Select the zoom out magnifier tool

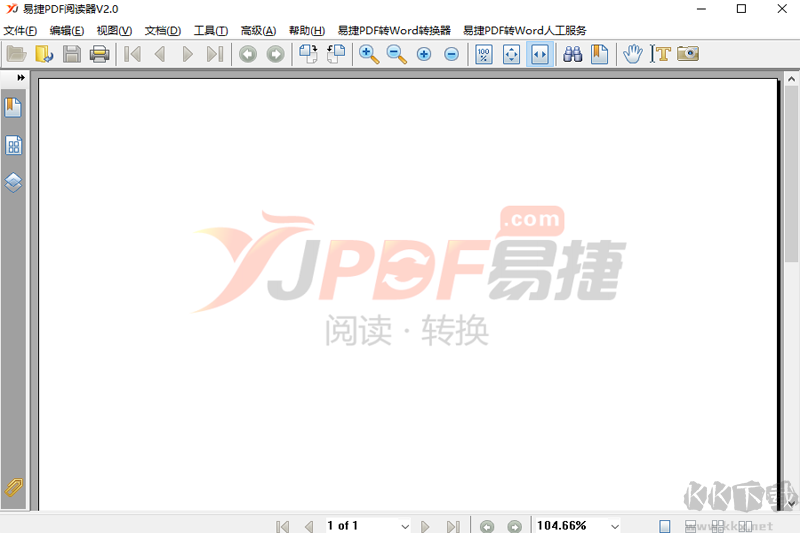pos(396,54)
